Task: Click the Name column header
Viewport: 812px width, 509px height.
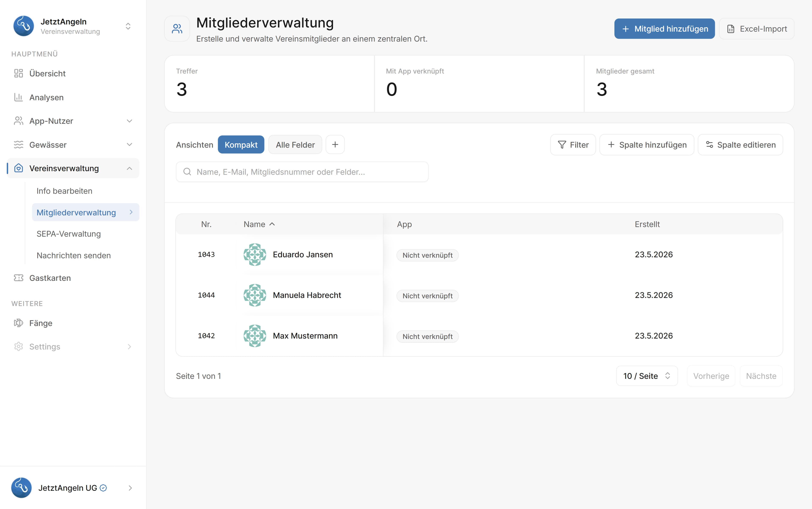Action: (254, 224)
